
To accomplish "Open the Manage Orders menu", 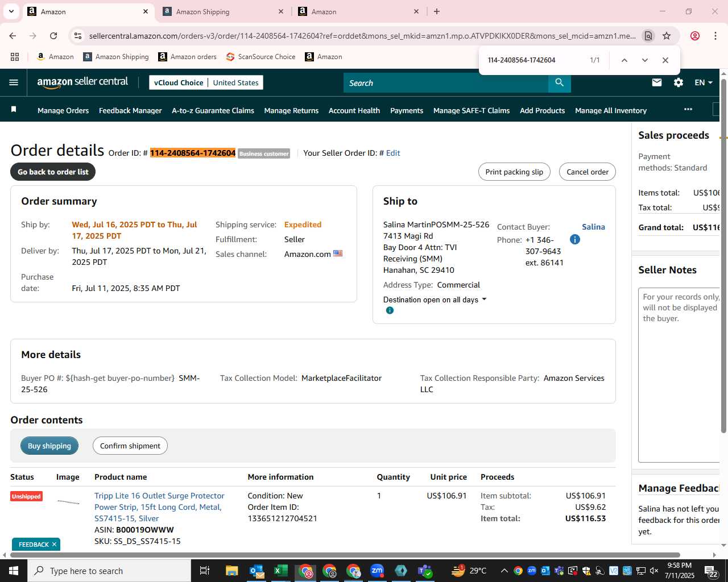I will [63, 110].
